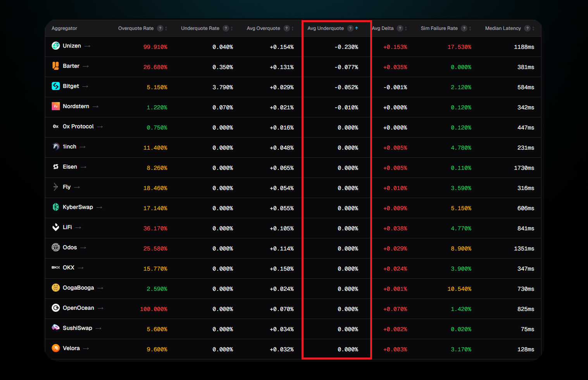Click the 1inch logo icon
The height and width of the screenshot is (380, 588).
(56, 147)
